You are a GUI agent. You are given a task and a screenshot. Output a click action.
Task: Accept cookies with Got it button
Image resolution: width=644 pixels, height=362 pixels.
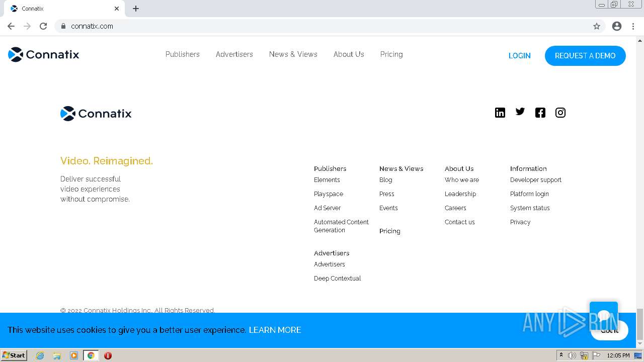[609, 330]
